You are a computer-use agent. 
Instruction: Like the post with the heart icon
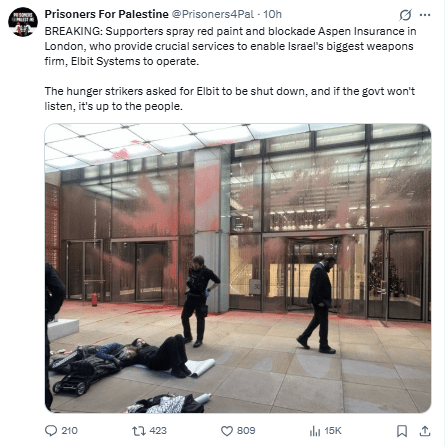coord(227,431)
